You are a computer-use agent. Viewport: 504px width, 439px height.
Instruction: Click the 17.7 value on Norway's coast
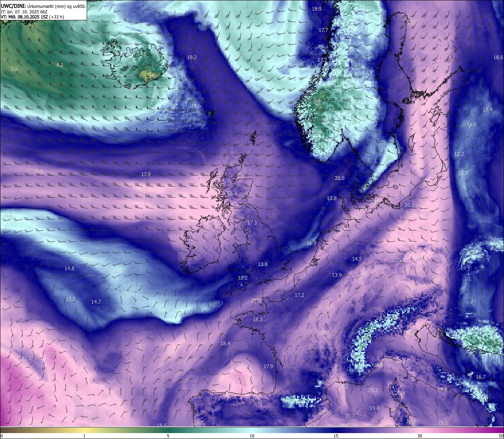[x=323, y=30]
